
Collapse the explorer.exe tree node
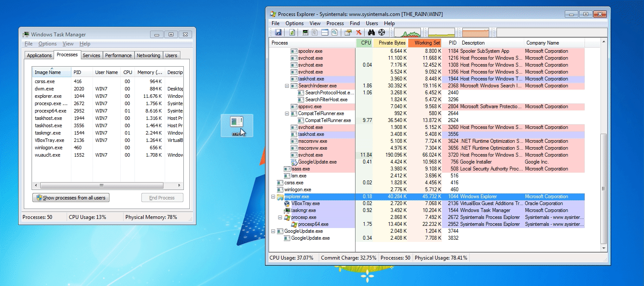pyautogui.click(x=273, y=196)
